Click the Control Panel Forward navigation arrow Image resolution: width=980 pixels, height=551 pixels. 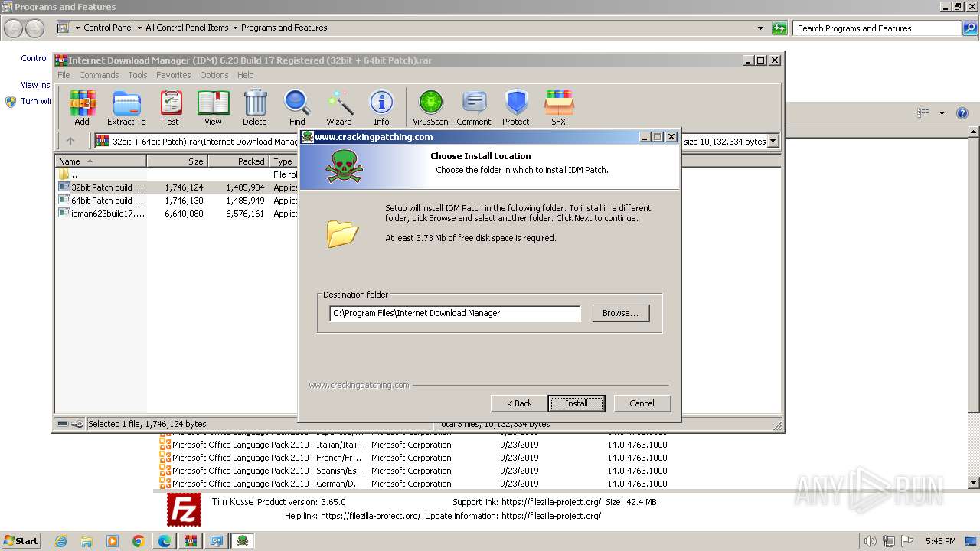coord(35,29)
